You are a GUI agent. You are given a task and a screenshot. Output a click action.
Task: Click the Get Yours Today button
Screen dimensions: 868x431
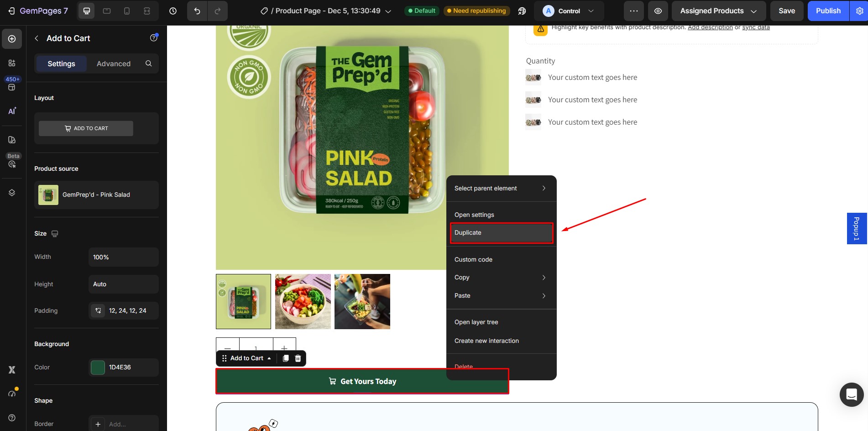click(x=362, y=381)
